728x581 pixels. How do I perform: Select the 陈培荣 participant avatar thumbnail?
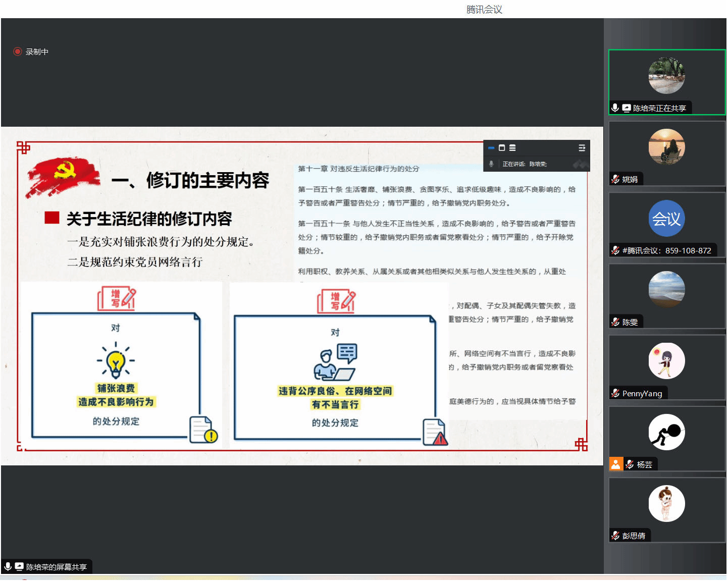pyautogui.click(x=666, y=76)
